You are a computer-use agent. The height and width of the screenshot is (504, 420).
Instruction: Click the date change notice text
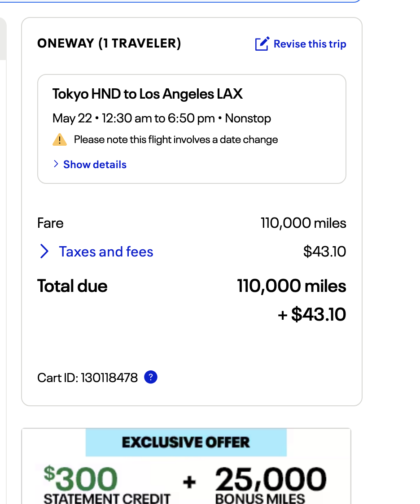pyautogui.click(x=176, y=140)
